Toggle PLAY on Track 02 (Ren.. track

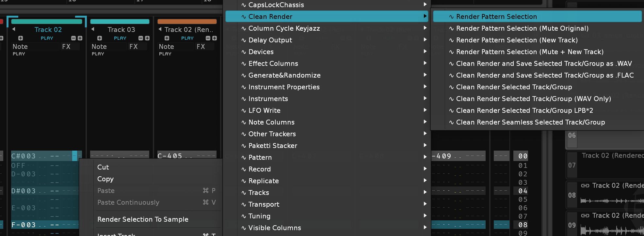click(187, 38)
